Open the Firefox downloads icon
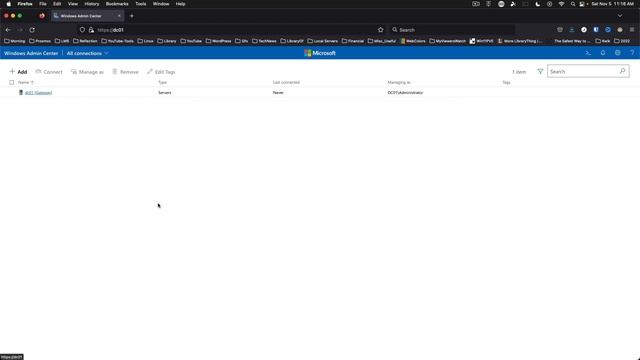Image resolution: width=640 pixels, height=360 pixels. 572,30
